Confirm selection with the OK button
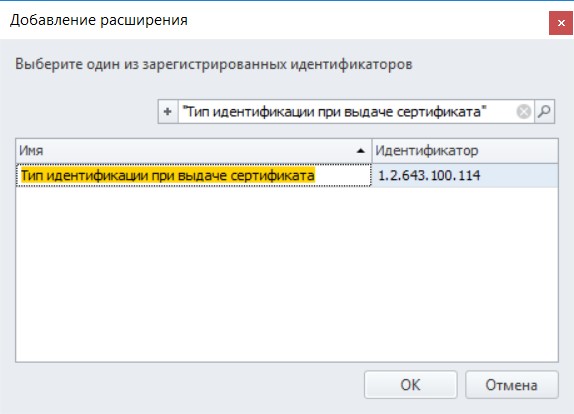The image size is (574, 414). click(410, 385)
